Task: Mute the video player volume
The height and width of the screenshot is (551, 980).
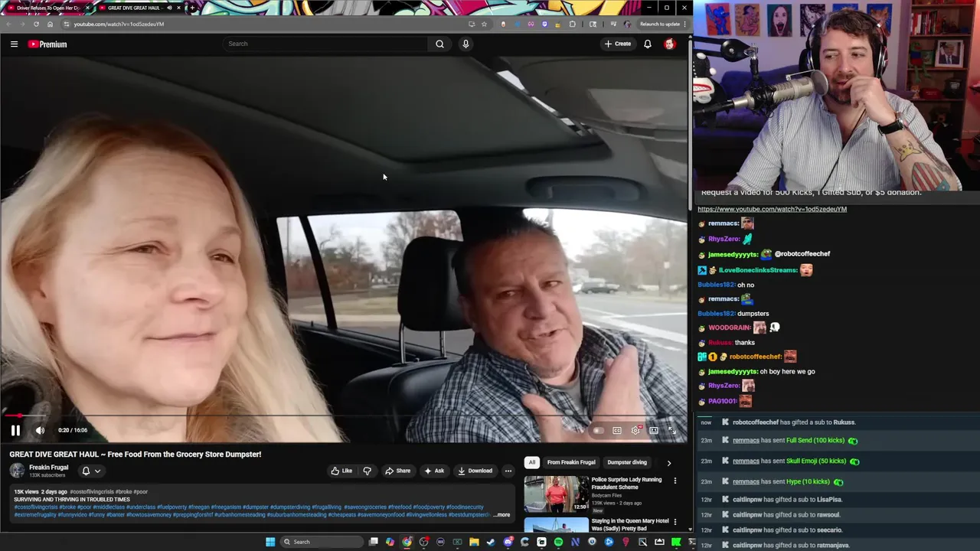Action: click(40, 430)
